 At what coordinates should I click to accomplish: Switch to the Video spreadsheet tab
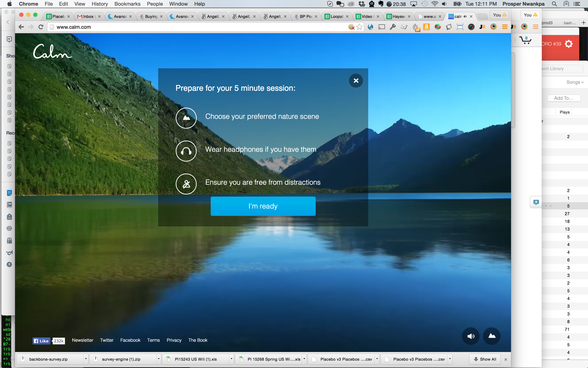pos(367,16)
